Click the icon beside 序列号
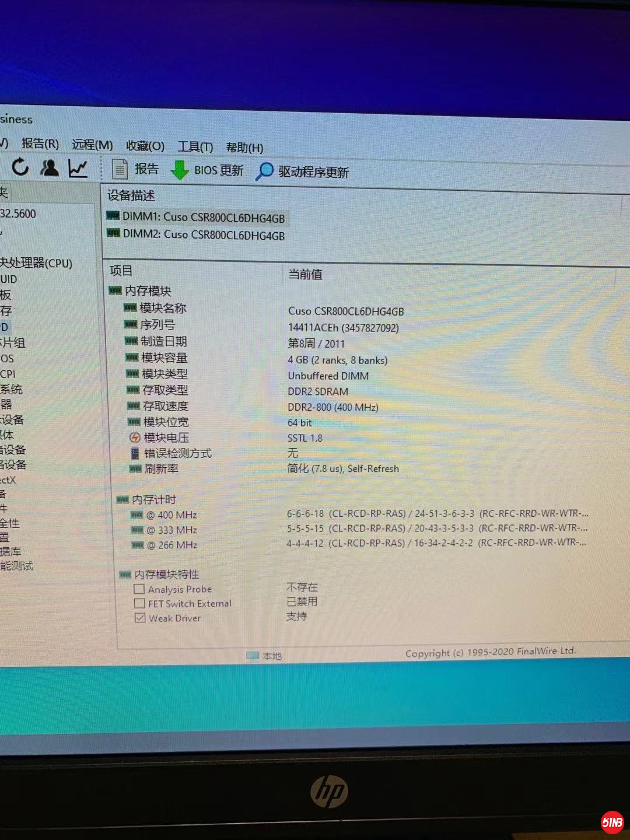This screenshot has height=840, width=630. click(131, 324)
